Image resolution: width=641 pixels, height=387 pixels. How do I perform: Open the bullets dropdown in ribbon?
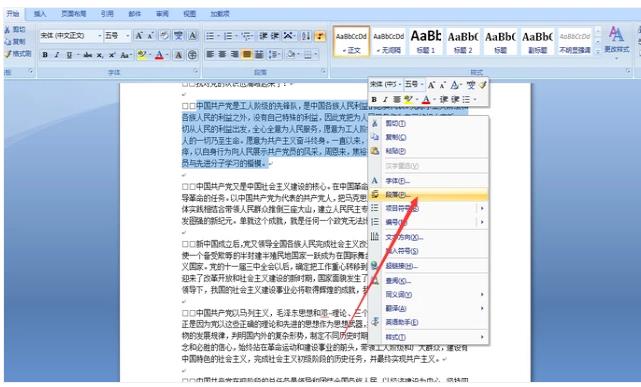218,36
